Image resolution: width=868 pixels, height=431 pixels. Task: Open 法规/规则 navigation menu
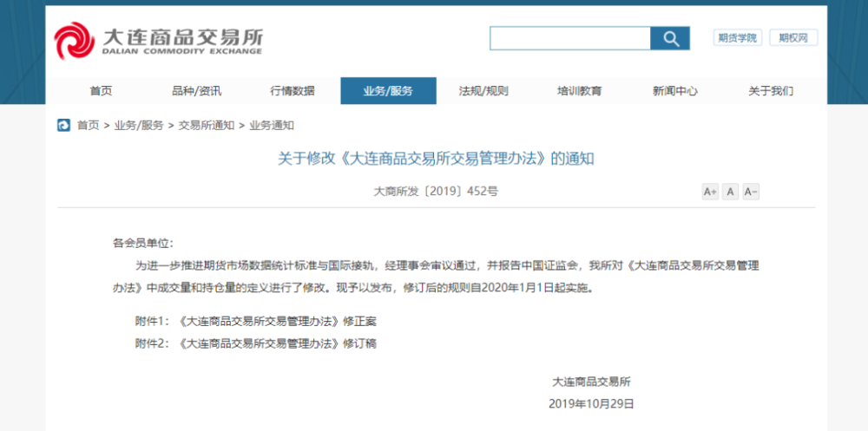[483, 91]
